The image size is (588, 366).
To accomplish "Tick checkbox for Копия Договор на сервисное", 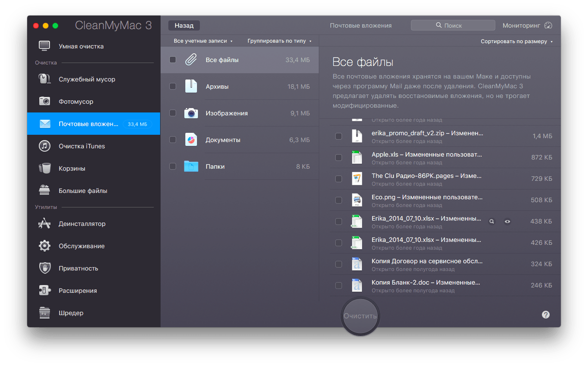I will 339,264.
